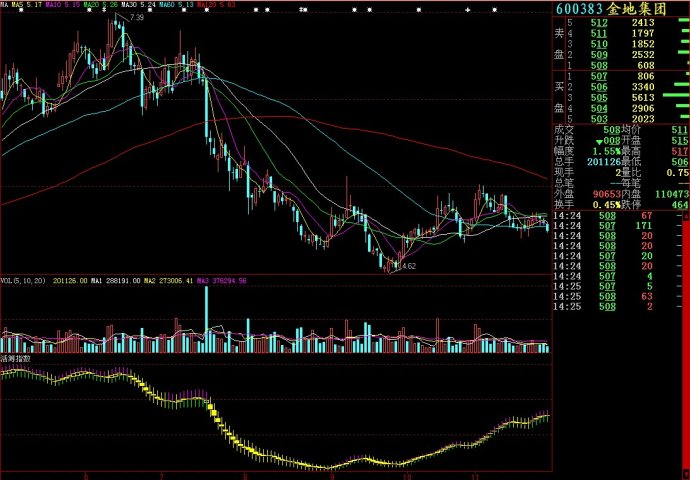
Task: Click the MA3 376294.56 volume value
Action: 222,280
